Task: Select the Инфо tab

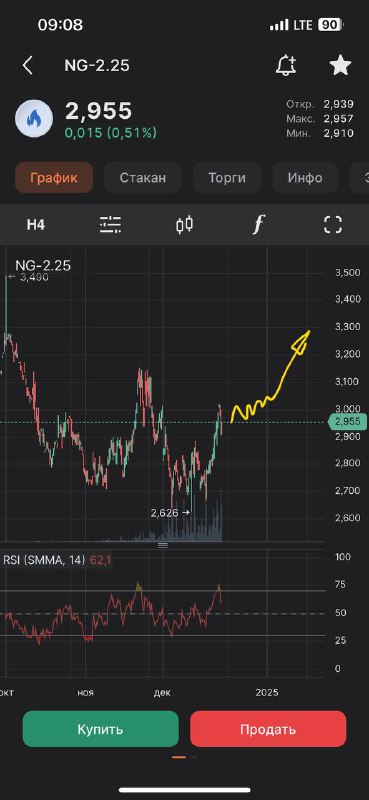Action: point(305,178)
